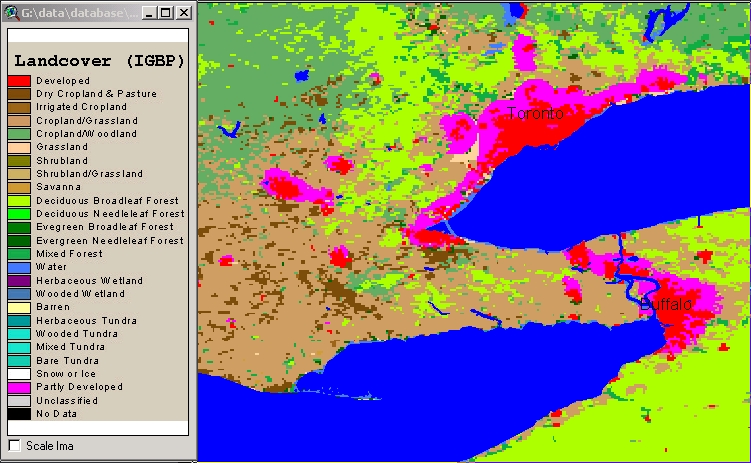The image size is (751, 463).
Task: Click the Barren legend label
Action: pos(53,307)
